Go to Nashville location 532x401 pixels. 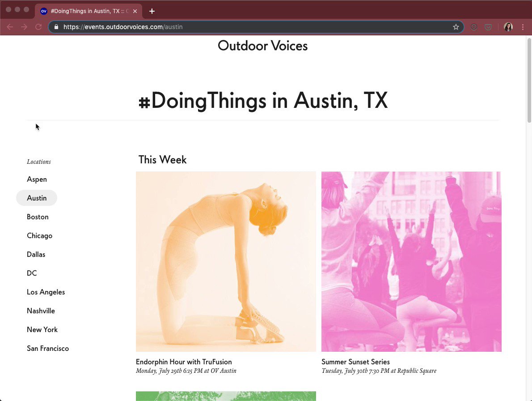41,311
